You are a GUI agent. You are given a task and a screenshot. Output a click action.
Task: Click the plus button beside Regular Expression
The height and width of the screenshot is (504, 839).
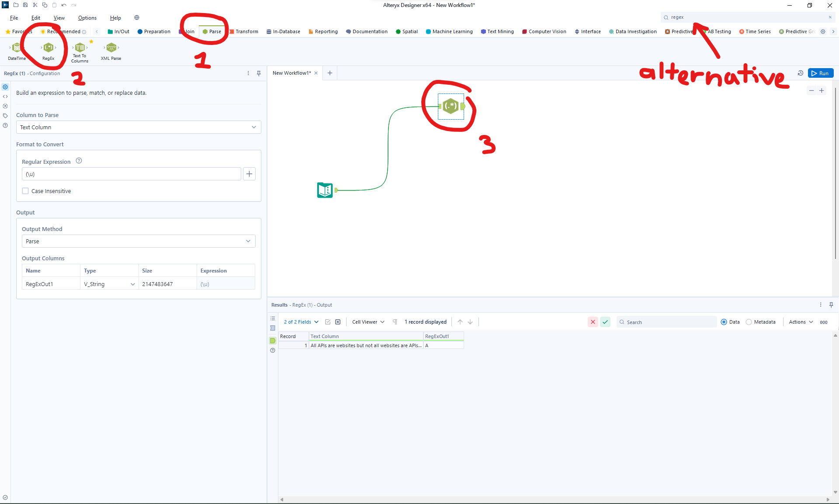click(x=249, y=174)
